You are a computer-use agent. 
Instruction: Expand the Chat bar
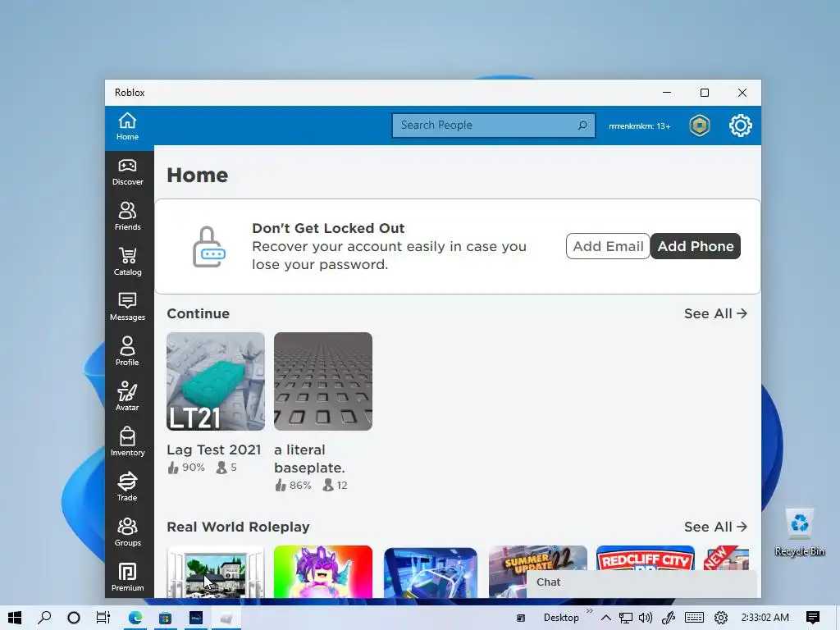641,583
